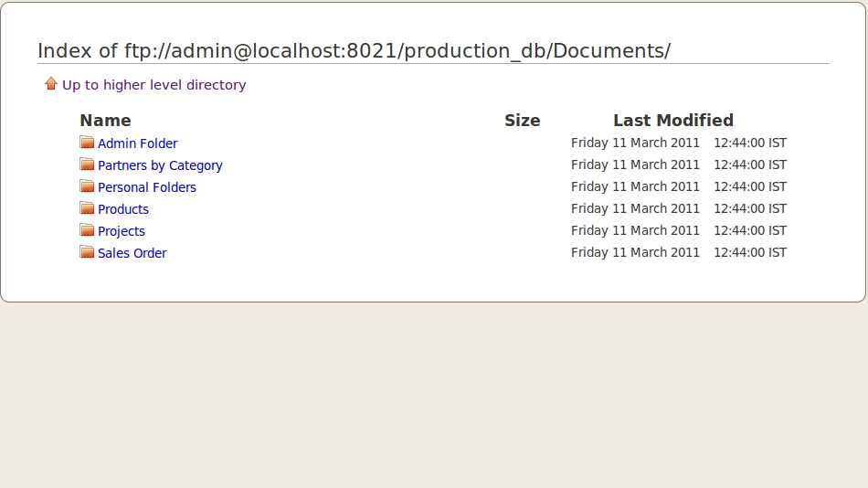Open the Products directory link
This screenshot has width=868, height=488.
(x=123, y=209)
